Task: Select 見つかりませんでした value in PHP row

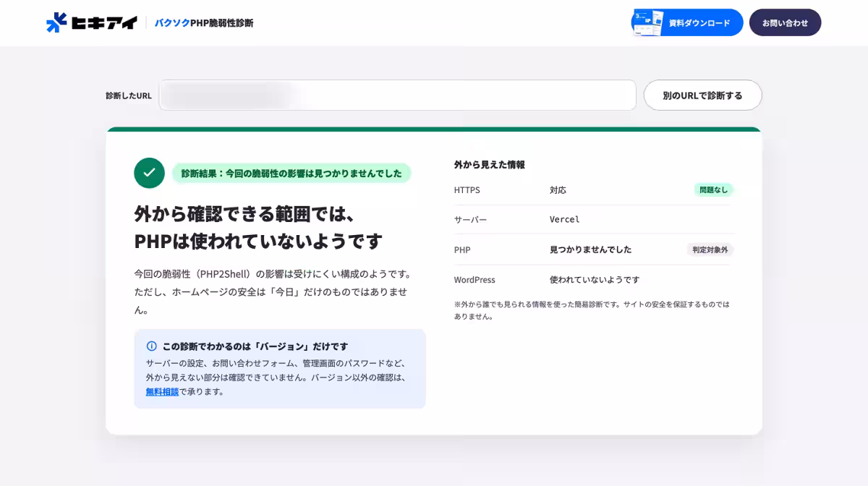Action: pyautogui.click(x=590, y=250)
